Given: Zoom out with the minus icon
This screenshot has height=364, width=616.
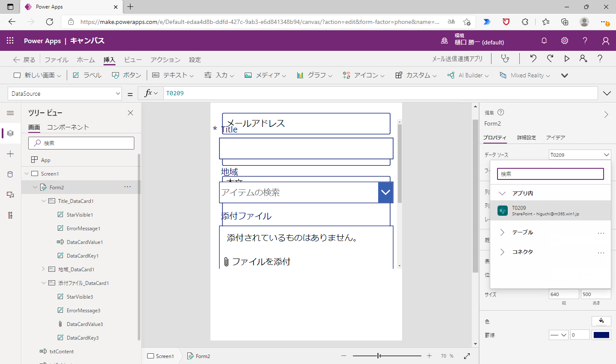Looking at the screenshot, I should tap(344, 356).
